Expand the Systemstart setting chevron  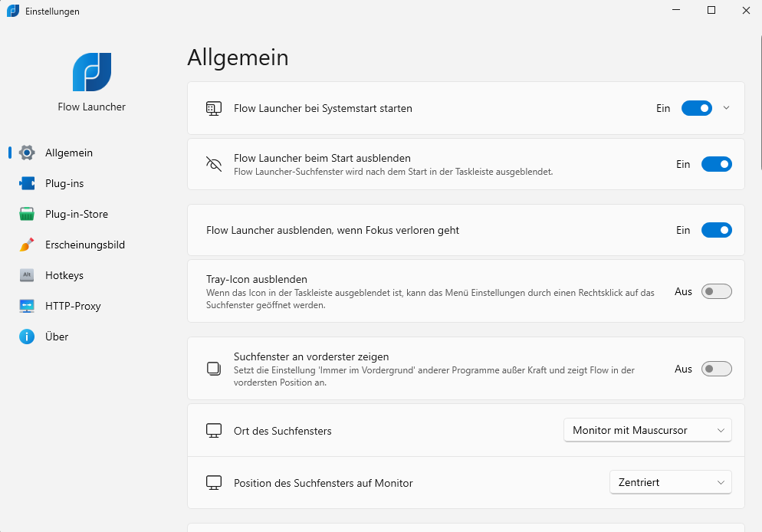point(725,108)
